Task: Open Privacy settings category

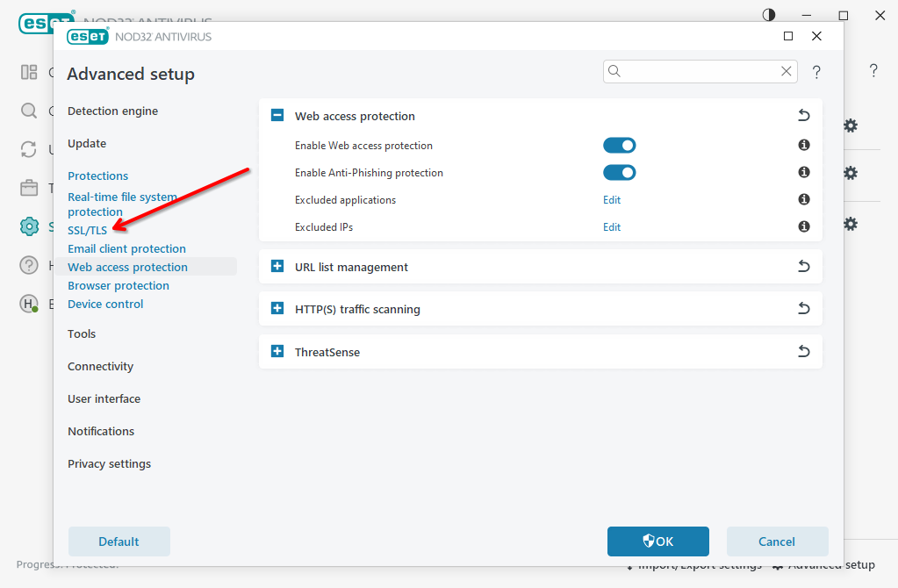Action: point(110,463)
